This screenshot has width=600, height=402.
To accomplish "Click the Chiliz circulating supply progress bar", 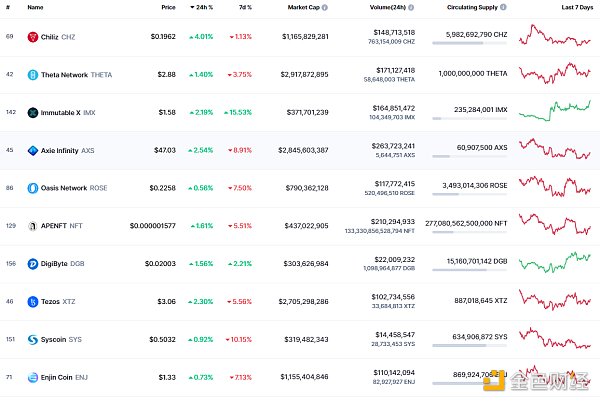I will pos(470,43).
